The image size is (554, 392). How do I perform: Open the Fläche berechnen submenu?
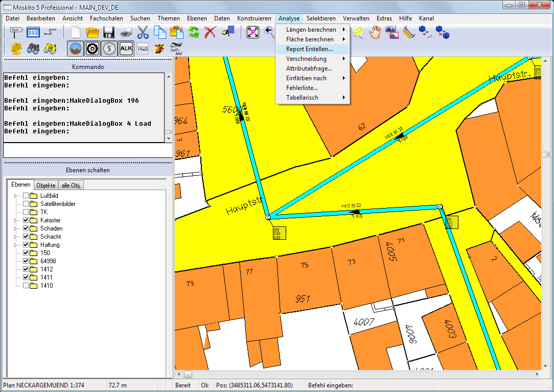click(x=312, y=39)
